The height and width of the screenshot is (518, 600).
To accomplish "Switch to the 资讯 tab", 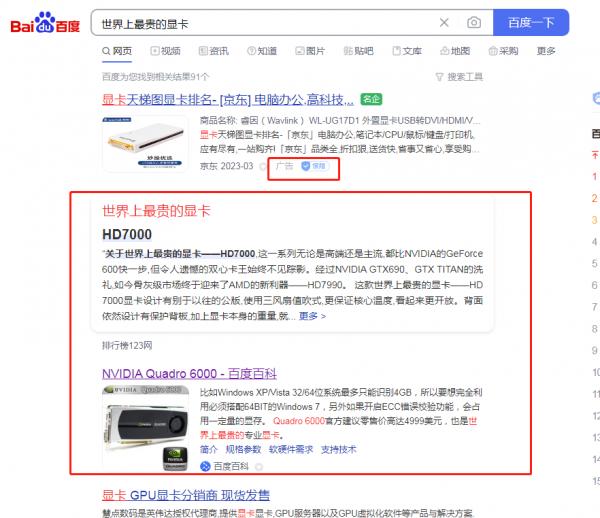I will click(214, 51).
